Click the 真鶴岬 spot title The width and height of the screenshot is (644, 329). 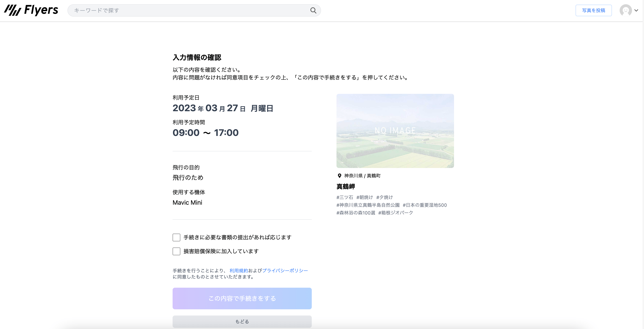[x=346, y=187]
